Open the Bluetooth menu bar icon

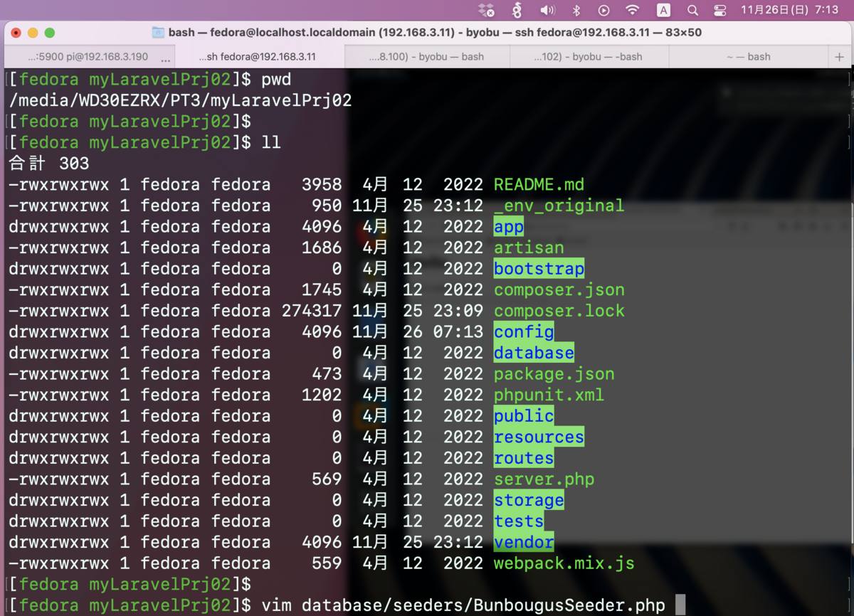[x=576, y=10]
